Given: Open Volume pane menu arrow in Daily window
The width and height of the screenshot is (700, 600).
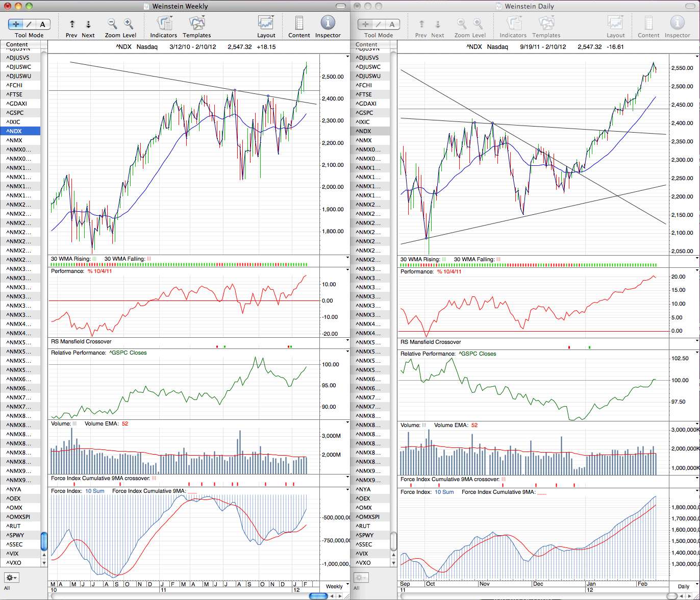Looking at the screenshot, I should (x=697, y=424).
